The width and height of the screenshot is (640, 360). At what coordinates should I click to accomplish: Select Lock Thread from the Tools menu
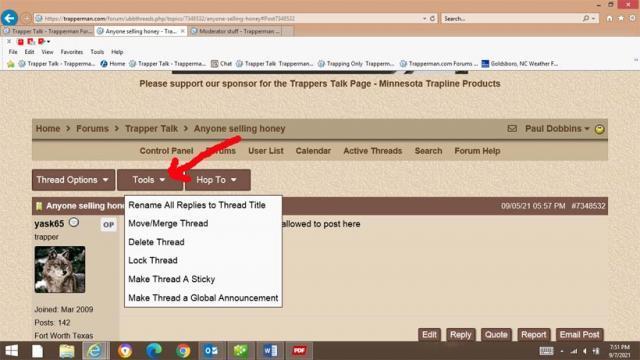click(153, 260)
